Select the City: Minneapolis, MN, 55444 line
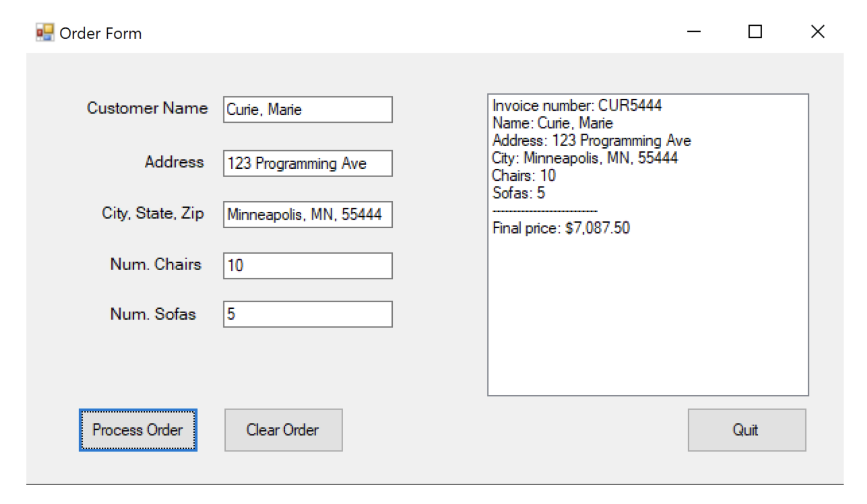The height and width of the screenshot is (504, 867). point(585,158)
